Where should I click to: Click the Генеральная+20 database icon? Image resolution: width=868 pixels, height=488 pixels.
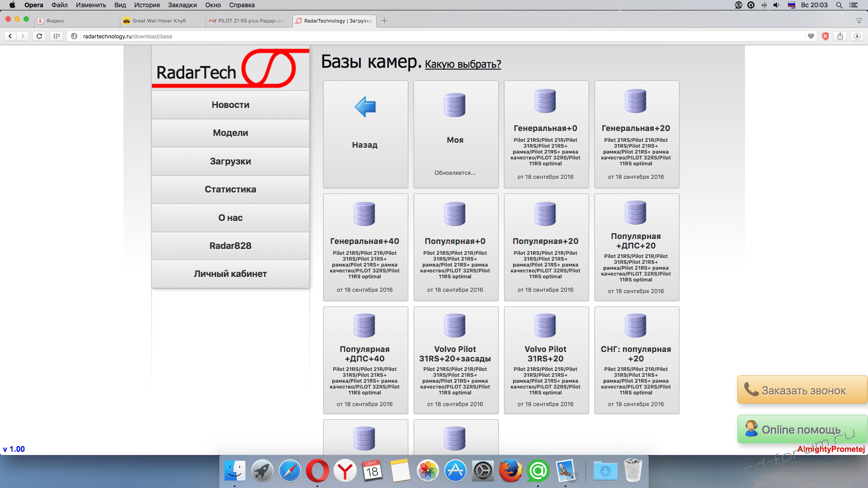(636, 101)
